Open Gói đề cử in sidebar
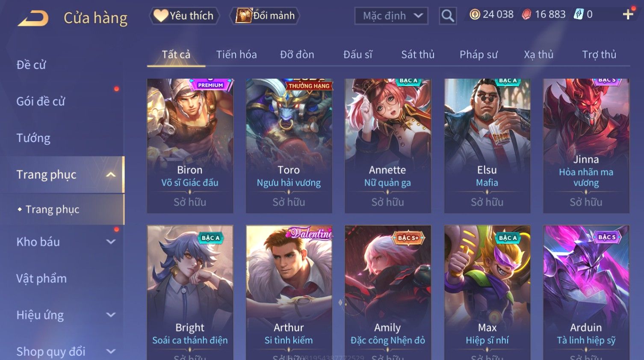This screenshot has width=644, height=360. (41, 101)
